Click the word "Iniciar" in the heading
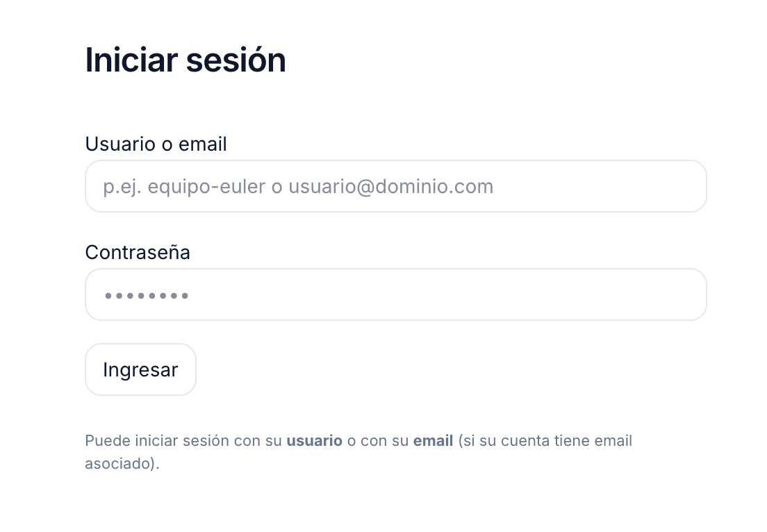This screenshot has height=532, width=767. click(x=131, y=60)
